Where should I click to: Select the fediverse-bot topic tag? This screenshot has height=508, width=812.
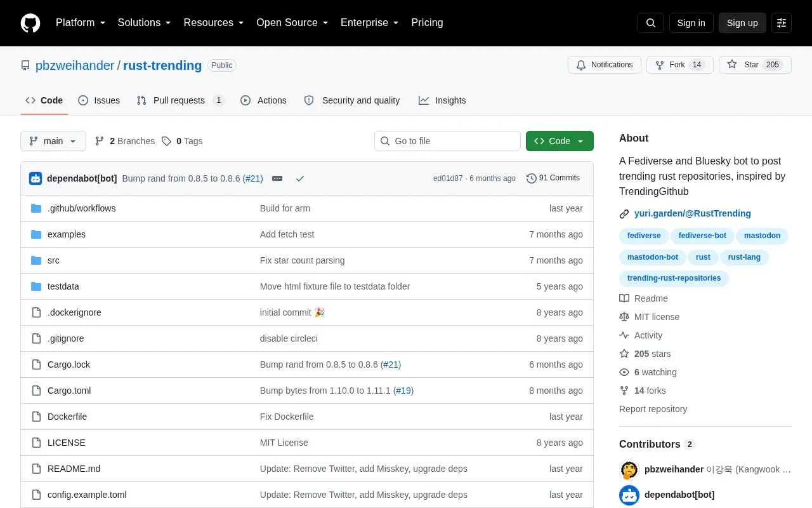coord(702,236)
